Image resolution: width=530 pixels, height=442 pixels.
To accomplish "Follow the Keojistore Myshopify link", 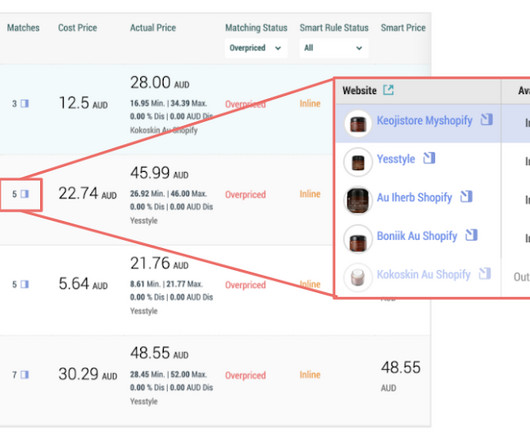I will pos(425,120).
